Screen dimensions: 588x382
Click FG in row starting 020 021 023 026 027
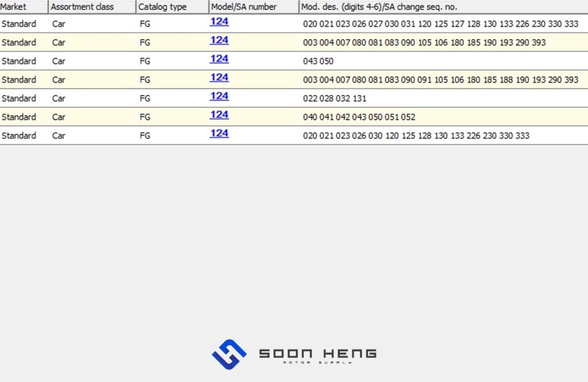[x=145, y=24]
